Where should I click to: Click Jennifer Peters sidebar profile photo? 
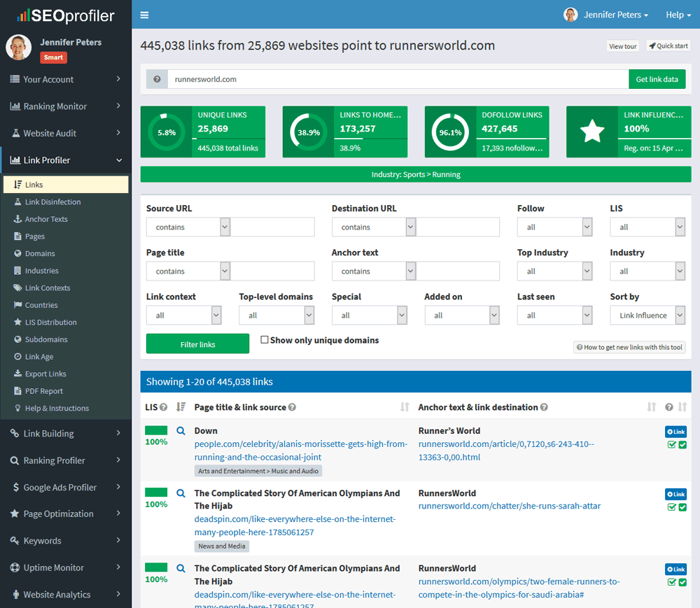[18, 48]
